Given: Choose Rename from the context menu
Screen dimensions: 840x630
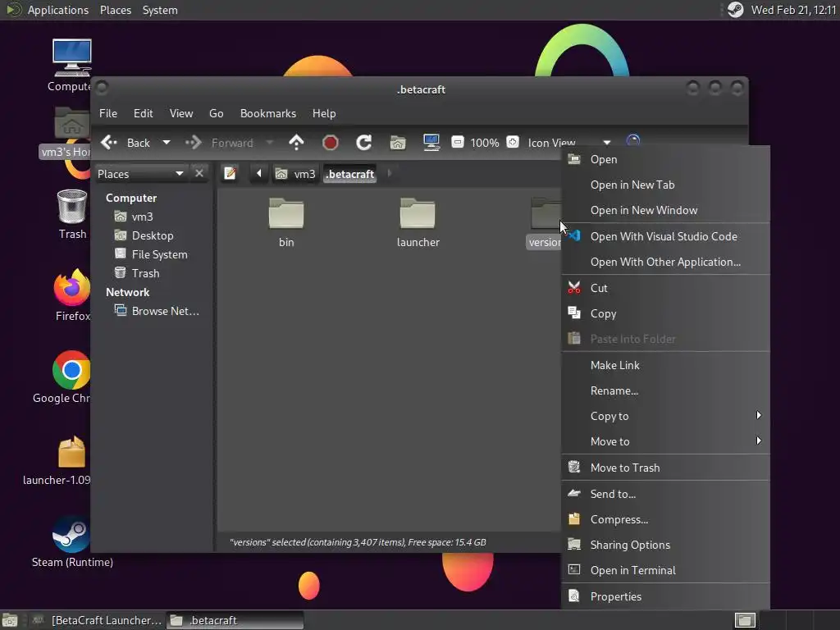Looking at the screenshot, I should tap(665, 390).
